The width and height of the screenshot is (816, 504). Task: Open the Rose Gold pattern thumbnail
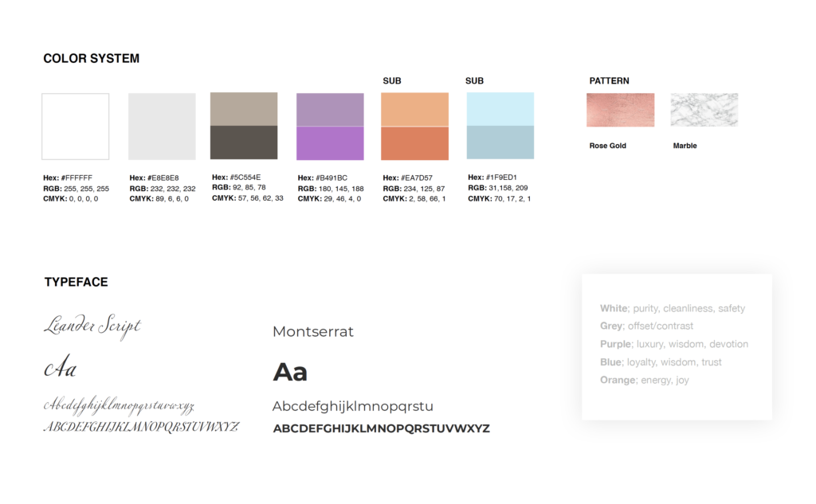(x=620, y=110)
